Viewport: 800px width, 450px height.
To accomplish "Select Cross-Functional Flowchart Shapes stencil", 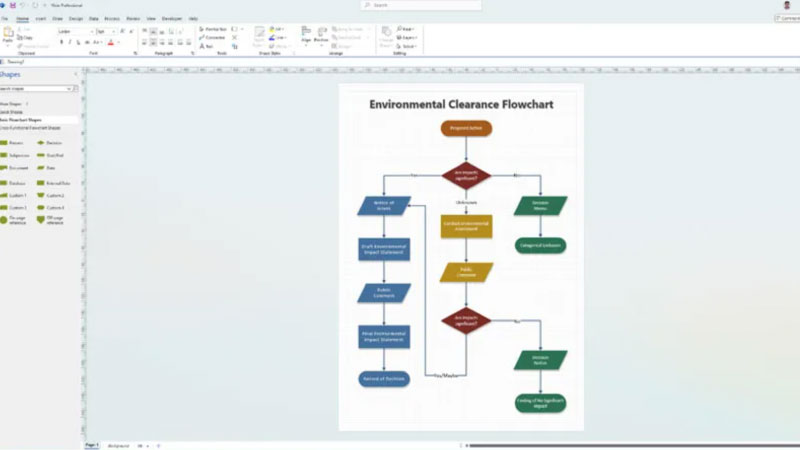I will click(30, 128).
